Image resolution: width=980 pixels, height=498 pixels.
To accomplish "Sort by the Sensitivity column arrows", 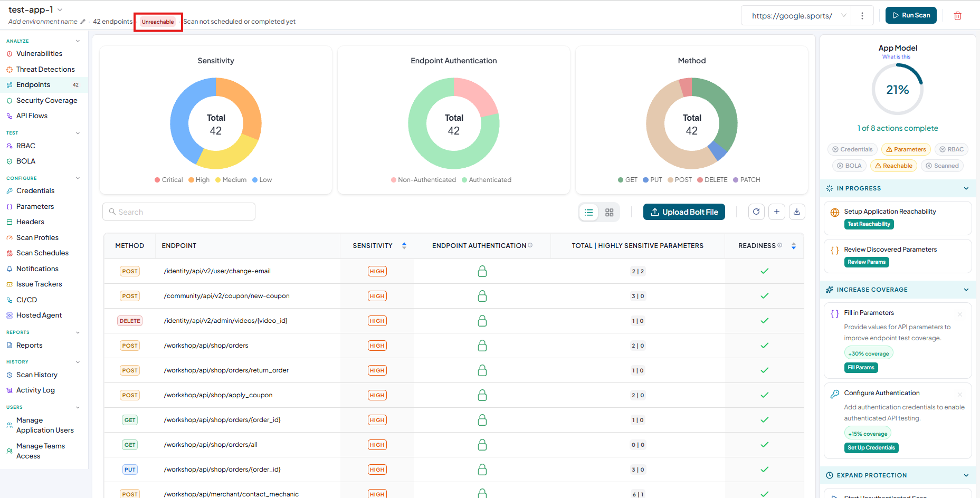I will tap(404, 245).
